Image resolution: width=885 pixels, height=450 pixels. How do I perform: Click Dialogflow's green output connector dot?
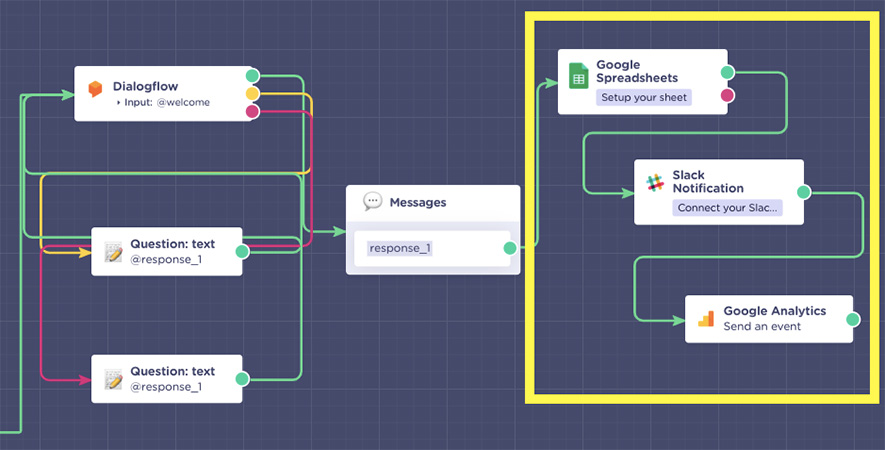pyautogui.click(x=252, y=76)
